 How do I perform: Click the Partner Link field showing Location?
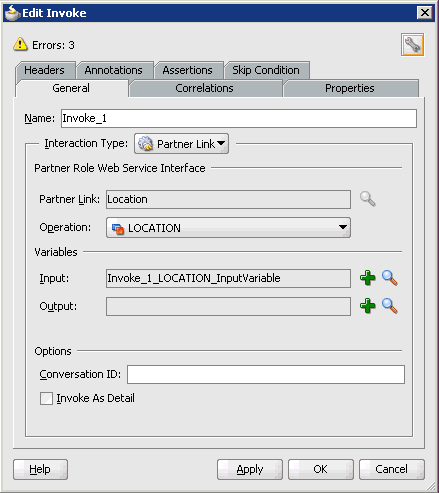coord(228,199)
